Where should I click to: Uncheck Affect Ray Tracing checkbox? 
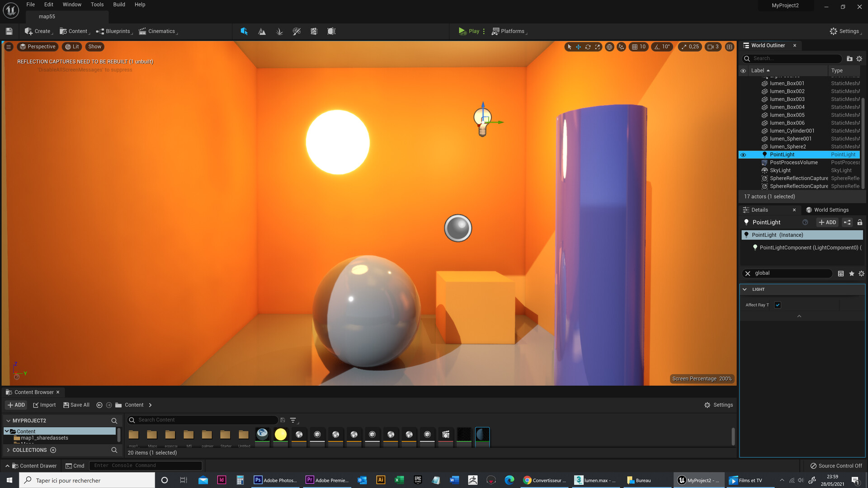[x=778, y=305]
